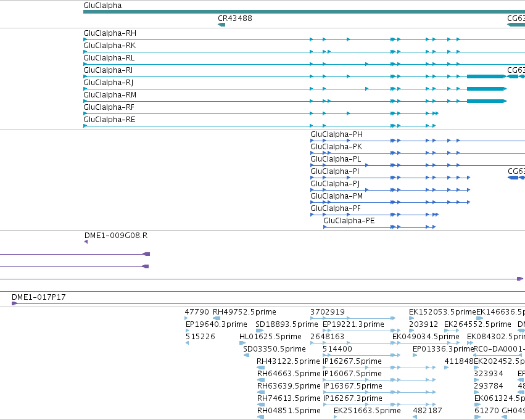Select the RH74613.5prime EST label

pos(289,399)
